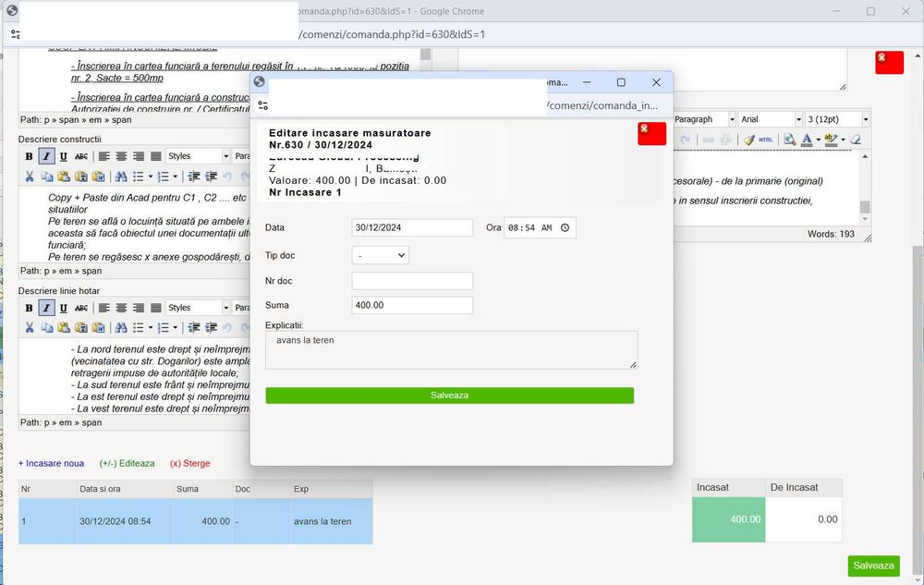Insert numbered list in Descriere constructii editor
This screenshot has width=924, height=585.
(163, 177)
